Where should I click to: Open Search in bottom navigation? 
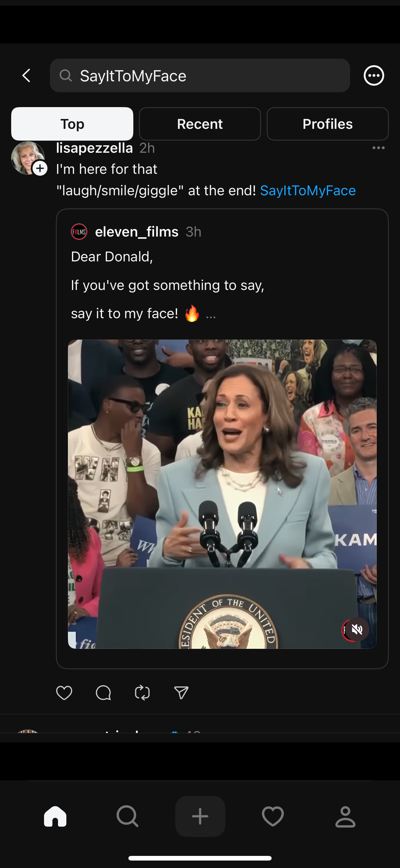127,816
